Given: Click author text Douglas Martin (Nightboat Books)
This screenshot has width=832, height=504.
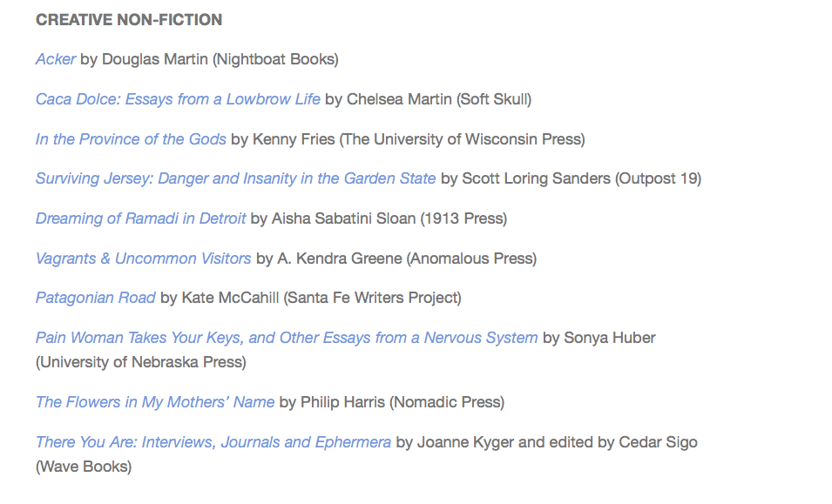Looking at the screenshot, I should click(x=220, y=59).
